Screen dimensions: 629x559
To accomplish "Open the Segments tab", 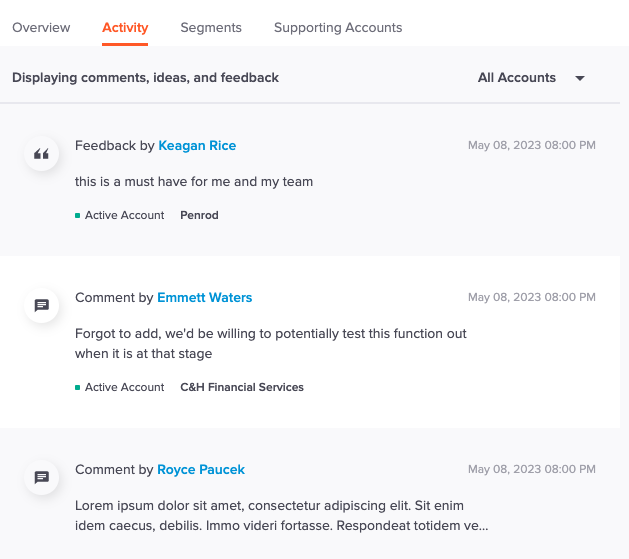I will tap(211, 27).
